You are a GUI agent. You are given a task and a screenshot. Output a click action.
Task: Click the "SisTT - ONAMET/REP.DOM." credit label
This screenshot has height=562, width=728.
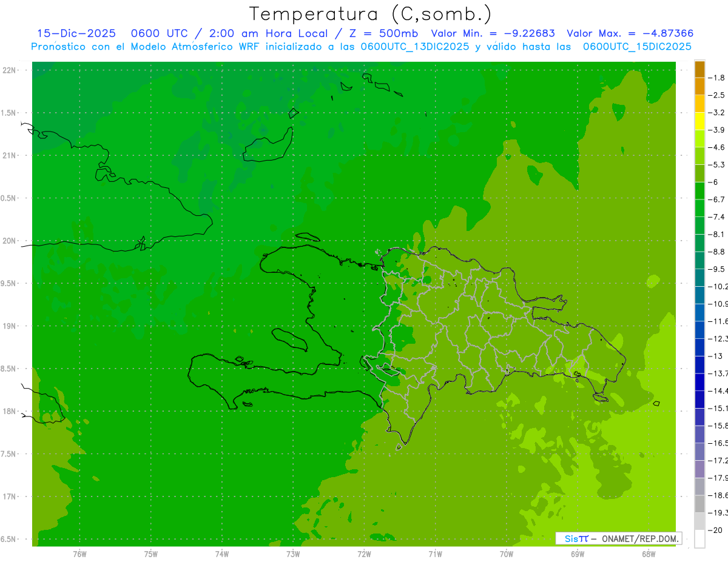pos(619,538)
